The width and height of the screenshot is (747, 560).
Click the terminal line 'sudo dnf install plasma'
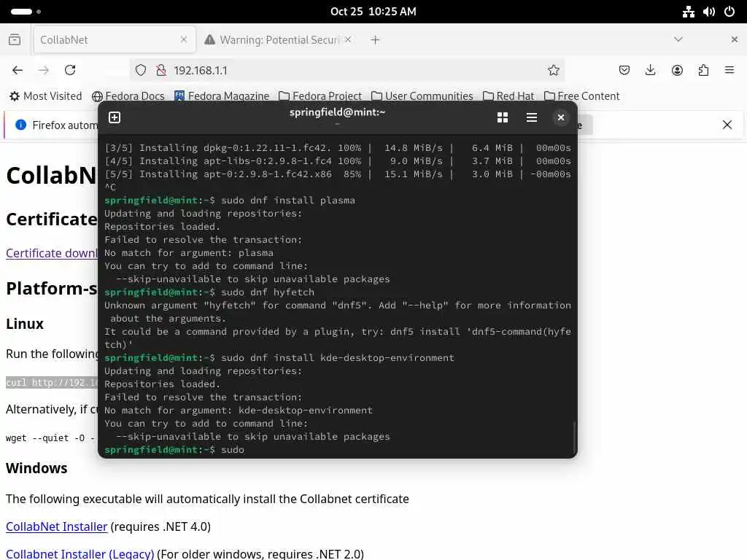pos(287,201)
